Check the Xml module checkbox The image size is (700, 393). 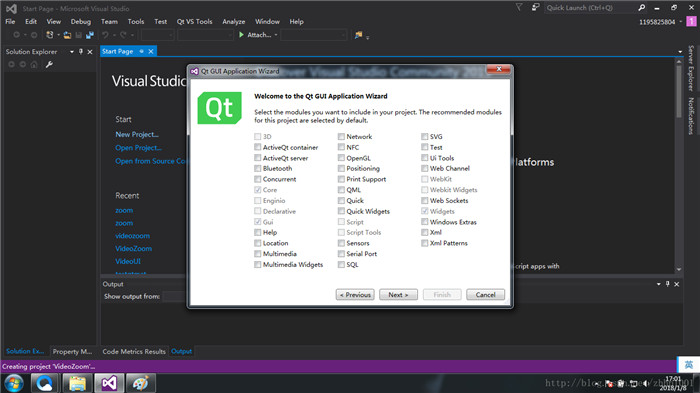click(x=425, y=232)
